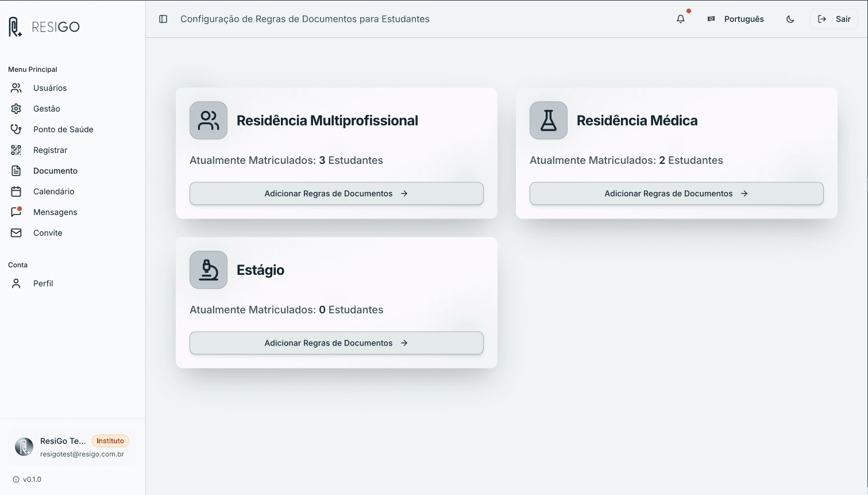Screen dimensions: 868x495
Task: Click resigotest@resigo.com.br email text
Action: point(82,454)
